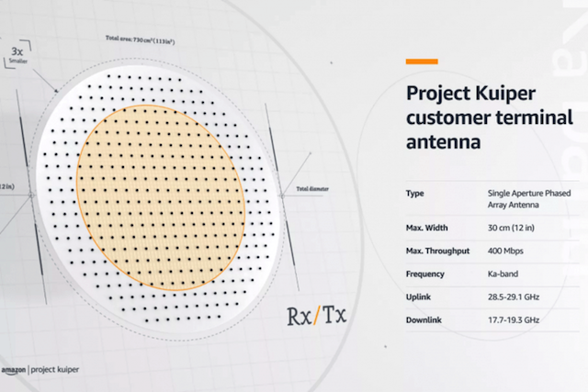The height and width of the screenshot is (392, 588).
Task: Select the 'Type' row label
Action: point(414,194)
